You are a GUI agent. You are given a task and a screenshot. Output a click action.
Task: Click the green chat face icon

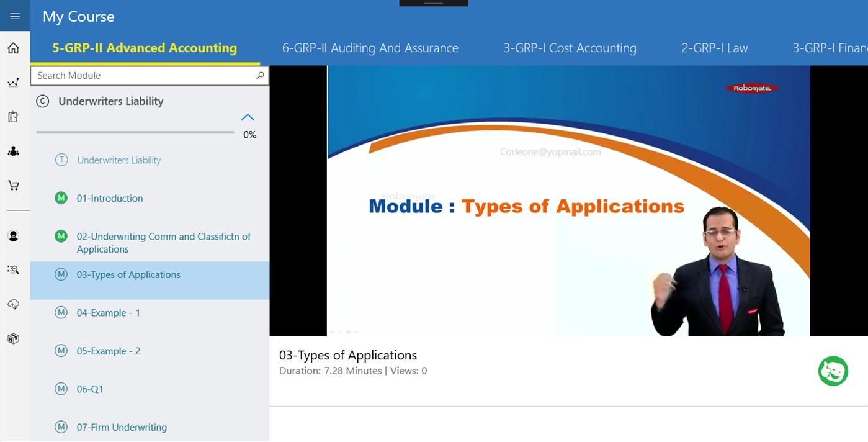point(833,371)
